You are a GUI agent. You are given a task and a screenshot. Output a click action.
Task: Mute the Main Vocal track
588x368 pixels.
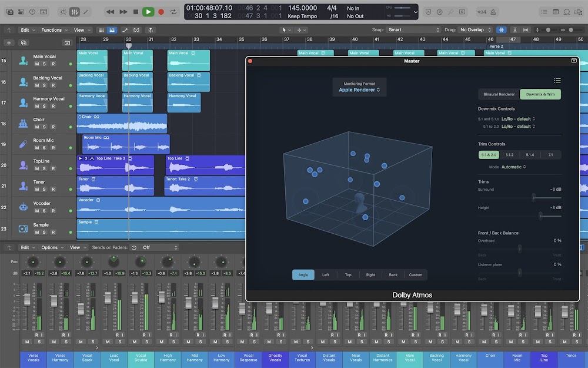(x=36, y=64)
